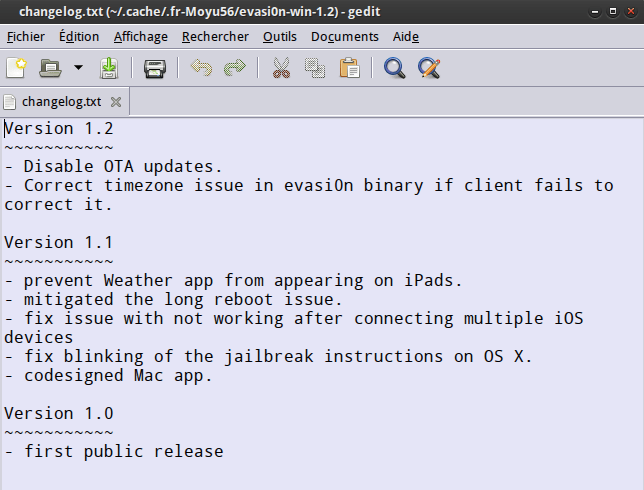Screen dimensions: 644x490
Task: Open the Édition menu
Action: 79,37
